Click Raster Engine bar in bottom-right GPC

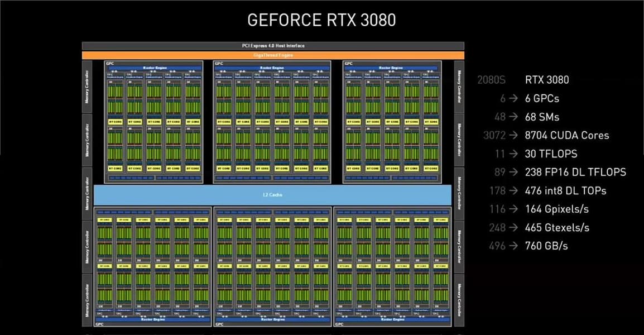[392, 319]
